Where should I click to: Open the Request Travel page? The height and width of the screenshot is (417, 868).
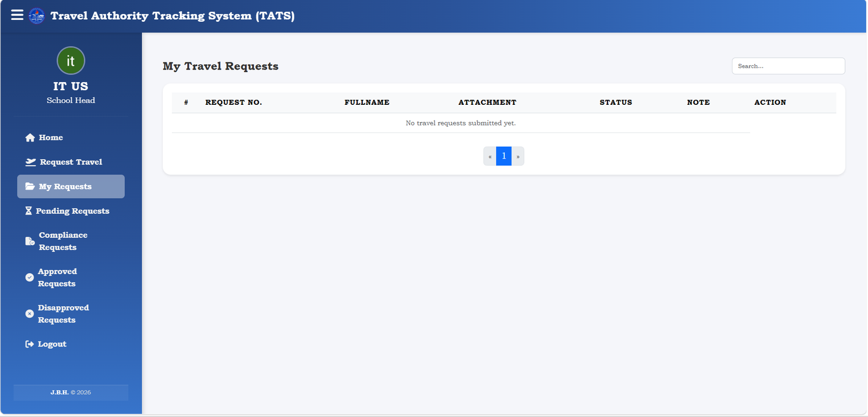[x=71, y=162]
